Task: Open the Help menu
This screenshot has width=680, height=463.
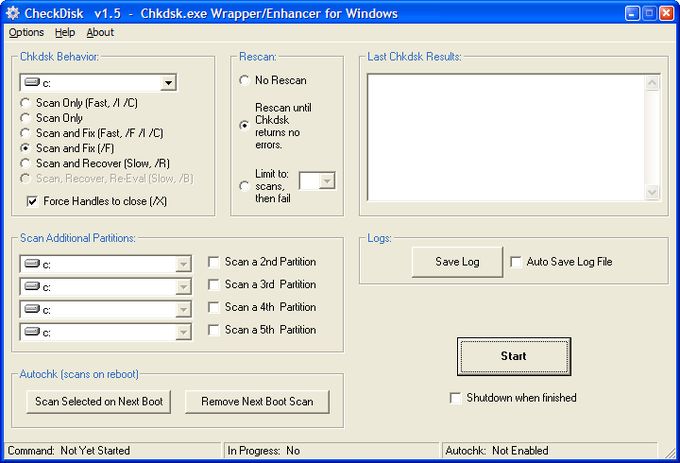Action: pyautogui.click(x=65, y=33)
